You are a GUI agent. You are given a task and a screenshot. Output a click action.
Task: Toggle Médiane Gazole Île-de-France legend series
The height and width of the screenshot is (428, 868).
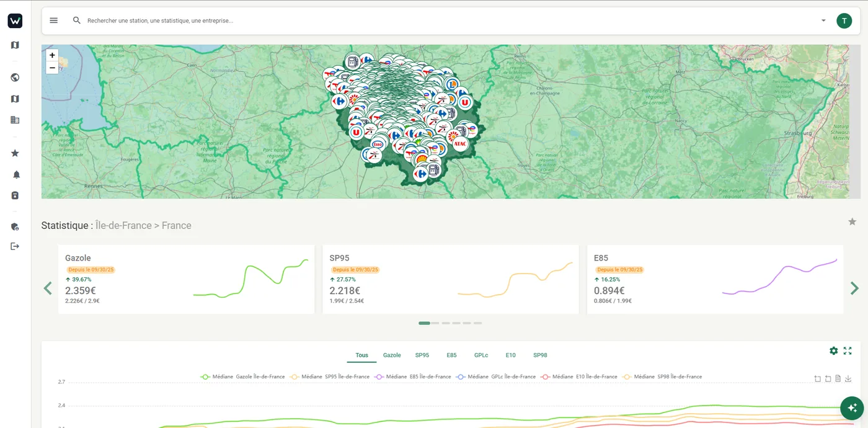point(242,377)
